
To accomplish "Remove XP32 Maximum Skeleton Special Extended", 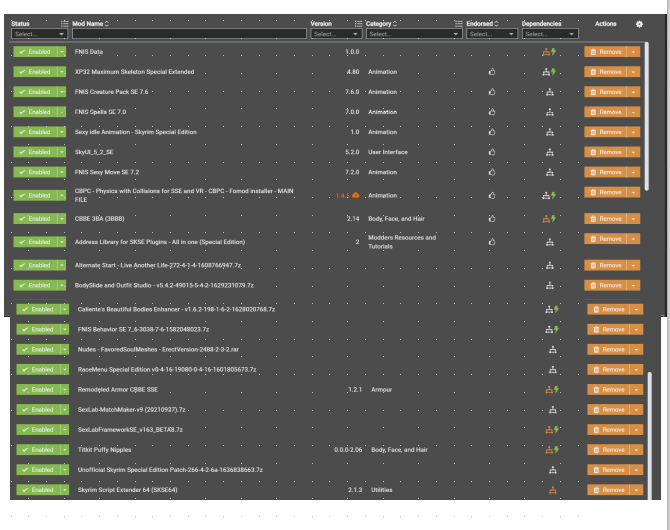I will (605, 72).
